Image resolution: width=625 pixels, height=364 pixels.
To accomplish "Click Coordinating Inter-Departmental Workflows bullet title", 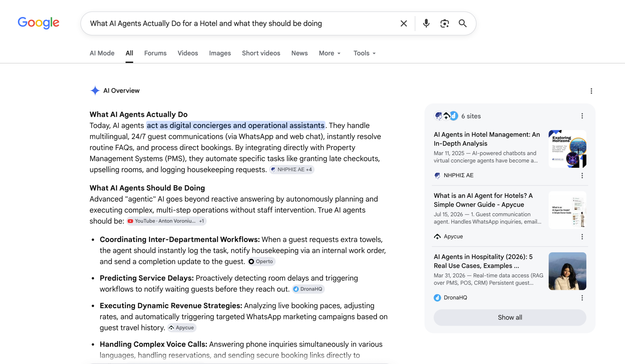I will (179, 240).
